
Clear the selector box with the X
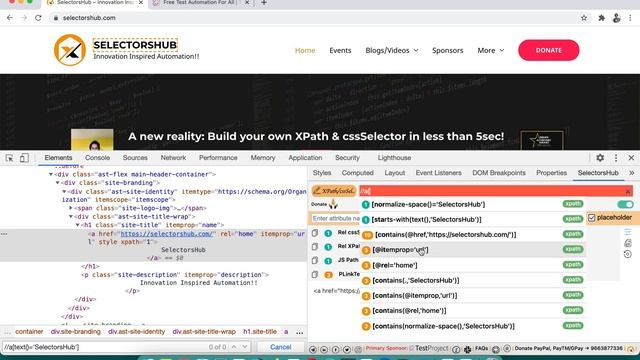point(628,191)
